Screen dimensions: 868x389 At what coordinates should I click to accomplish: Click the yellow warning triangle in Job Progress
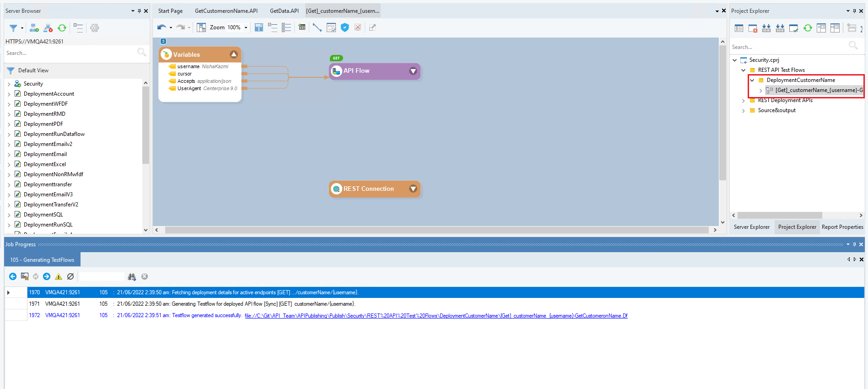tap(59, 276)
